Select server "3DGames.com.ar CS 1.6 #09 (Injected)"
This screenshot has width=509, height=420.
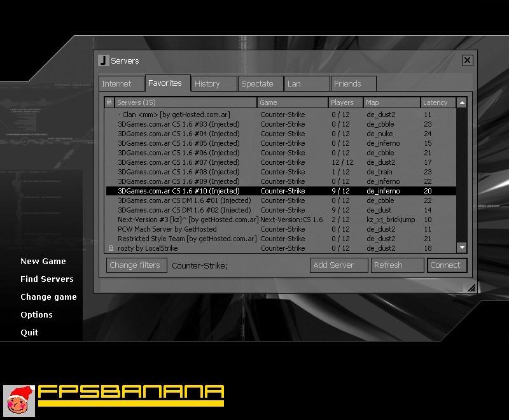click(281, 181)
